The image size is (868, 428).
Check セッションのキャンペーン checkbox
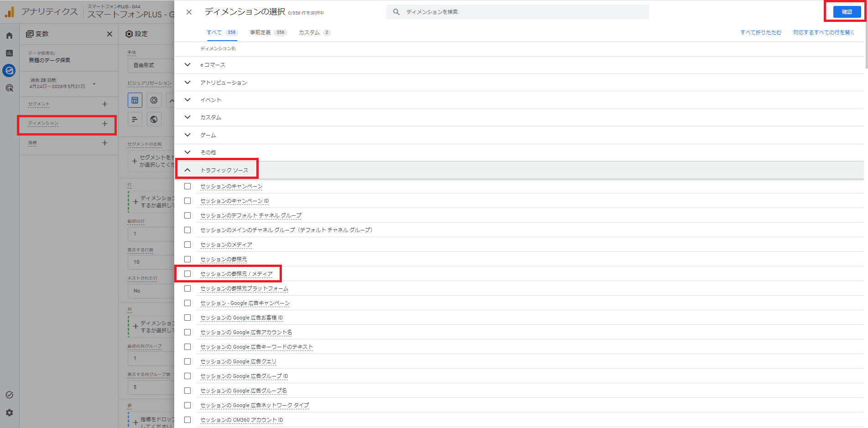pyautogui.click(x=187, y=186)
